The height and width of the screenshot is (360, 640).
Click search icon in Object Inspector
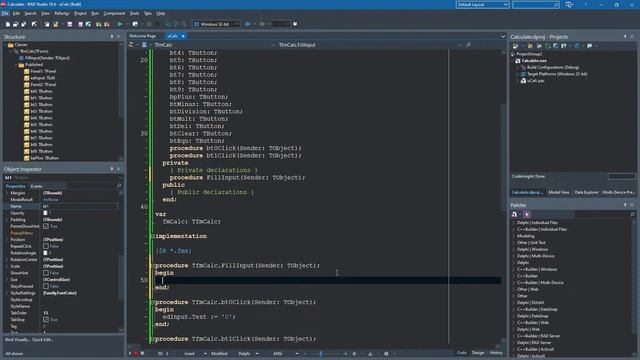tap(119, 186)
